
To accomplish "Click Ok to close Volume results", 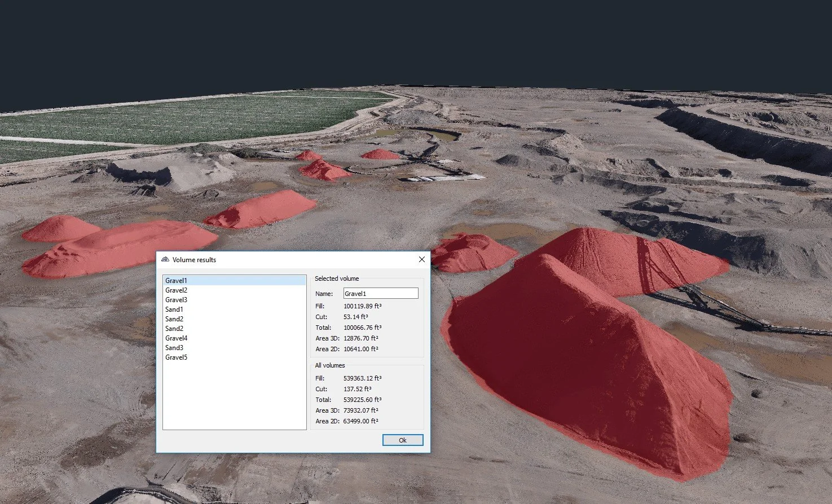I will (402, 440).
